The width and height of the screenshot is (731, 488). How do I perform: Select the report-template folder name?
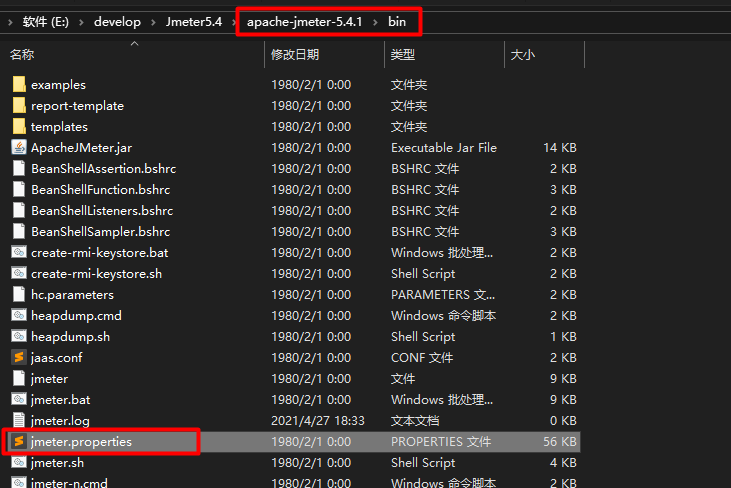click(x=77, y=106)
